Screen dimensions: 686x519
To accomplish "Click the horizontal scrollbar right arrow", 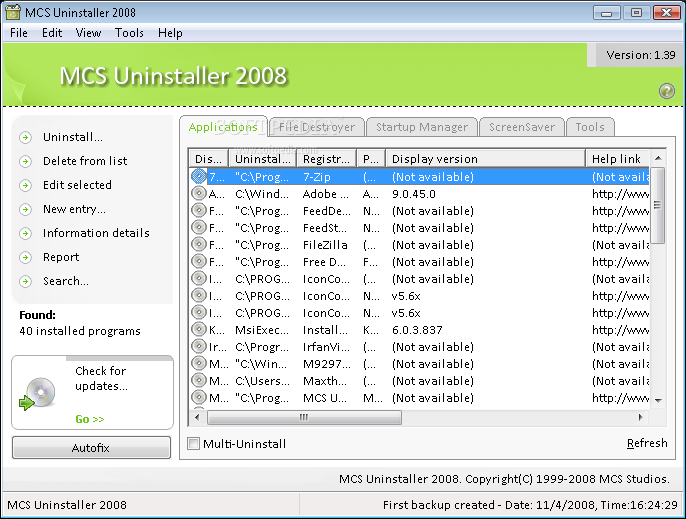I will (x=640, y=417).
